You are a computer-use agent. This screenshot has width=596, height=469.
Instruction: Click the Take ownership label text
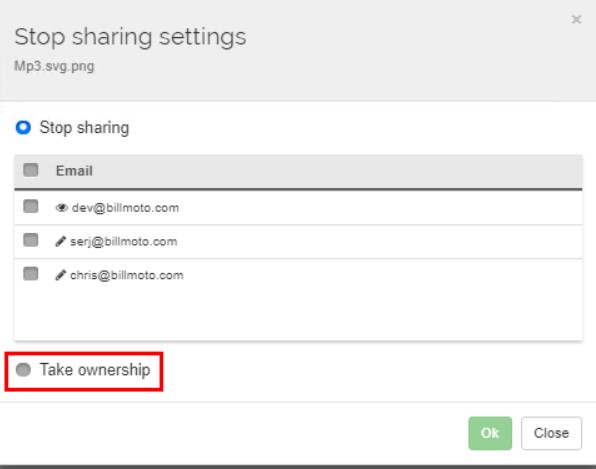coord(95,369)
